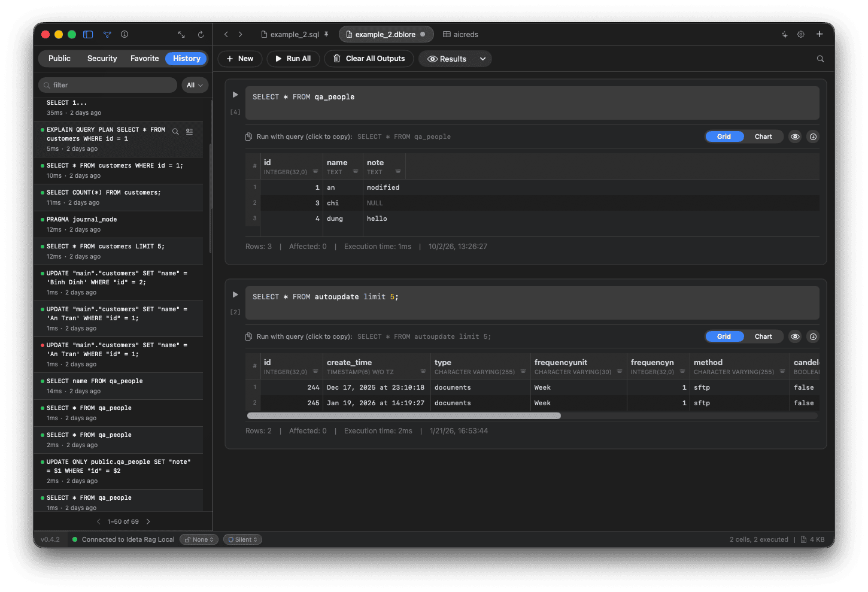Switch to the Security sidebar tab

coord(102,58)
